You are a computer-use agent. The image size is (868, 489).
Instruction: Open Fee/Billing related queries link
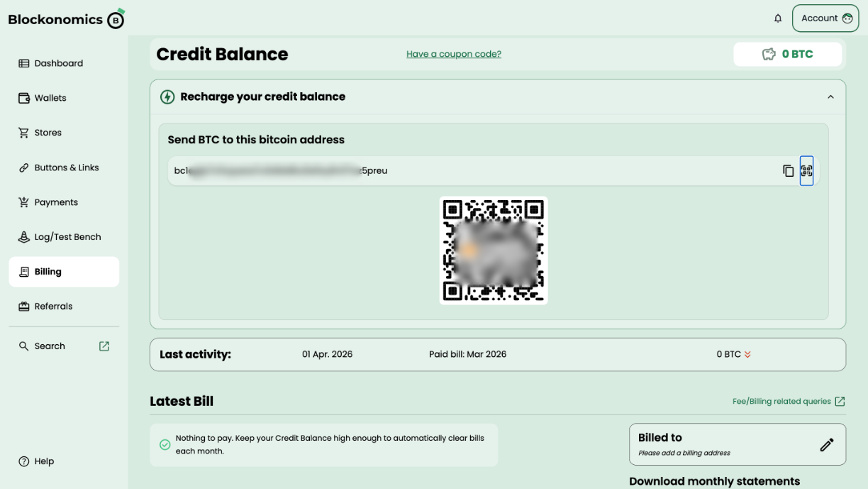(x=789, y=401)
